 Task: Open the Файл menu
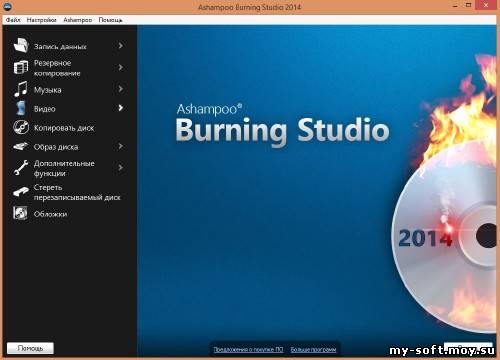tap(13, 20)
